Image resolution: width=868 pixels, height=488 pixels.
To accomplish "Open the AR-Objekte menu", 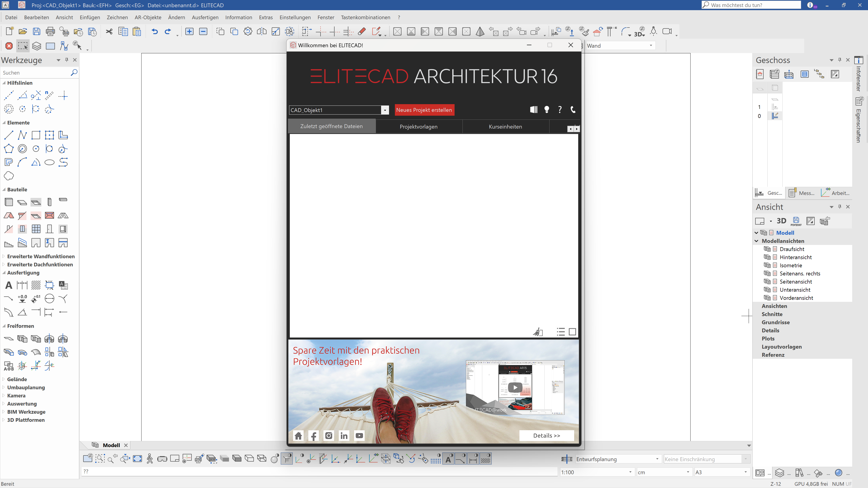I will click(148, 17).
